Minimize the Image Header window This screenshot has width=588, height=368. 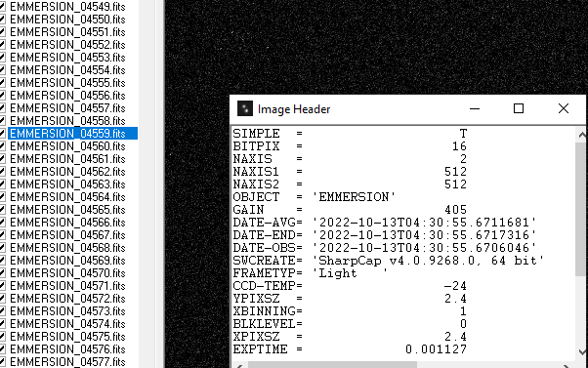tap(475, 108)
